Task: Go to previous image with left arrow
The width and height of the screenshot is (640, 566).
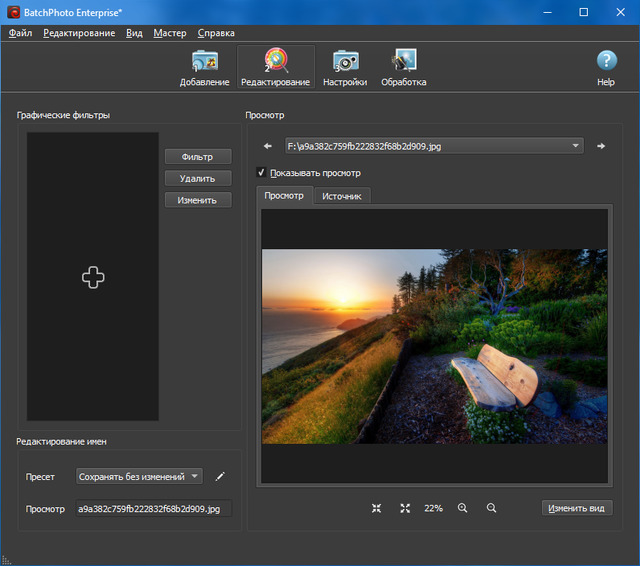Action: pyautogui.click(x=268, y=146)
